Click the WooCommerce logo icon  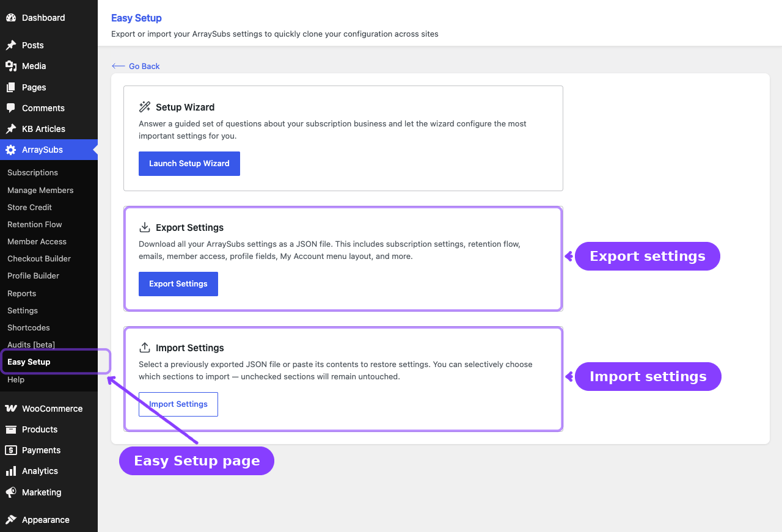pyautogui.click(x=11, y=409)
